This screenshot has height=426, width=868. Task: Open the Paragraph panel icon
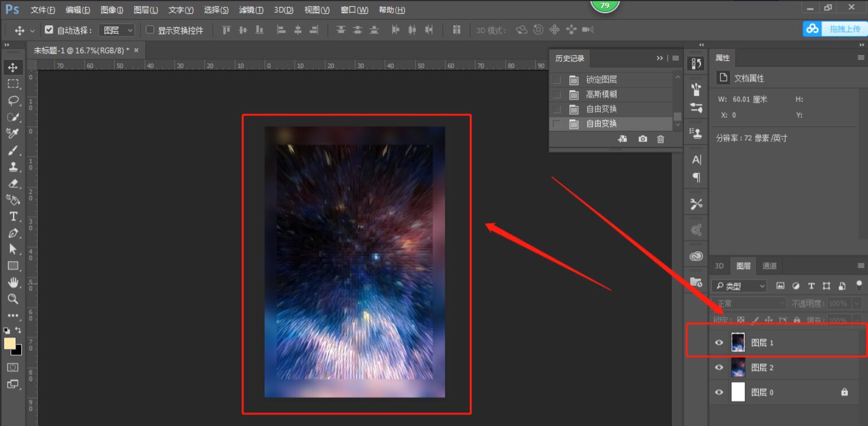pos(696,177)
